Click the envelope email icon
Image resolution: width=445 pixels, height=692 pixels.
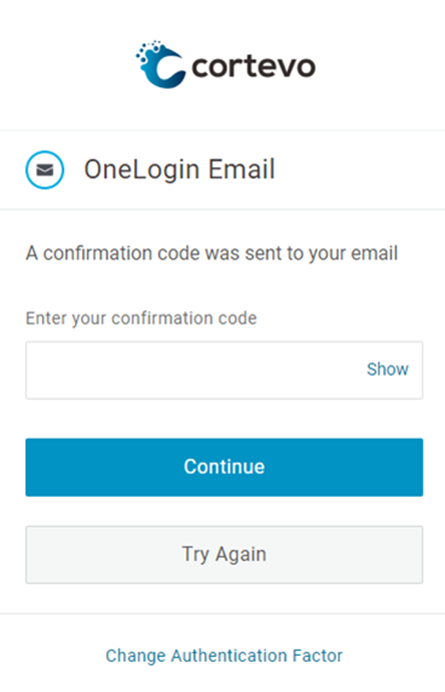pos(45,170)
